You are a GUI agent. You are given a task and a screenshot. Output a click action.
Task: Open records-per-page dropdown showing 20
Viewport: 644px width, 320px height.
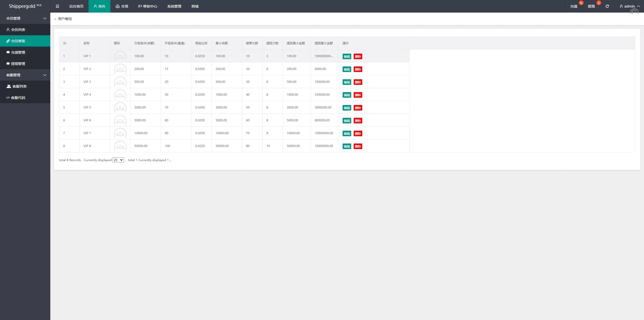point(118,160)
